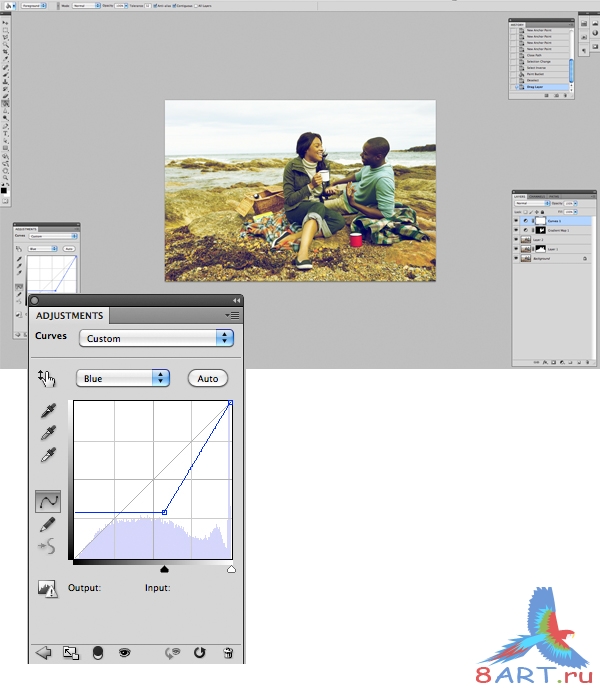Select the edit-points curve mode icon
This screenshot has height=692, width=600.
click(47, 500)
